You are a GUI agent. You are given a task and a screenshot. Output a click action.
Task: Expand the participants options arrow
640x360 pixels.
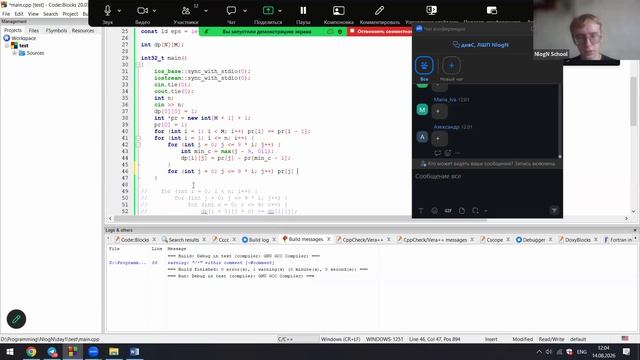206,11
